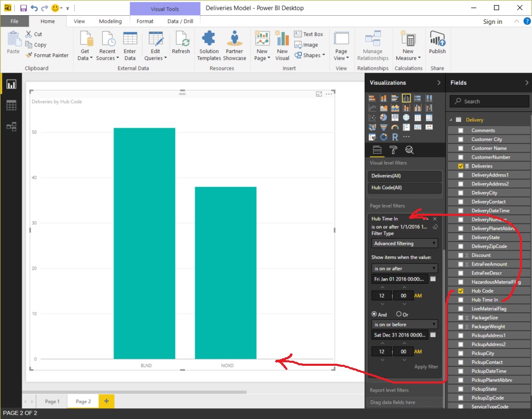Image resolution: width=532 pixels, height=419 pixels.
Task: Open the Analytics magnifier tab
Action: click(x=409, y=150)
